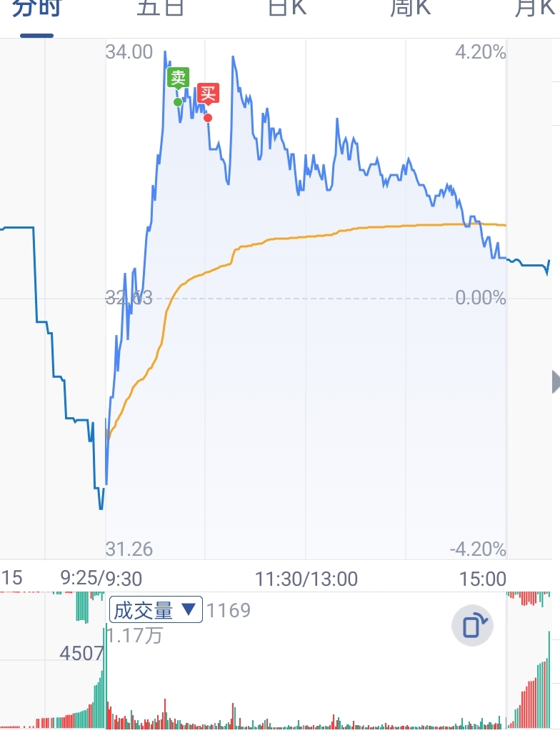Click the 15:00 closing time label
Screen dimensions: 560x738
click(483, 579)
